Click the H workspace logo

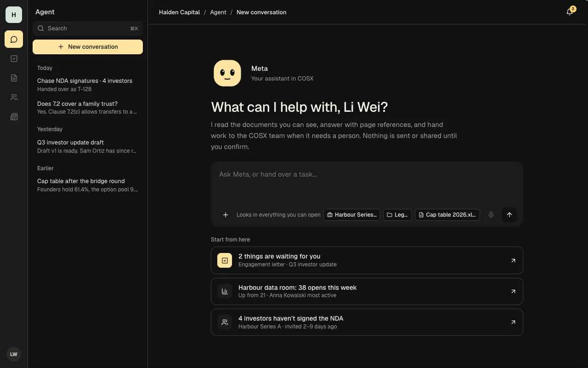[14, 15]
